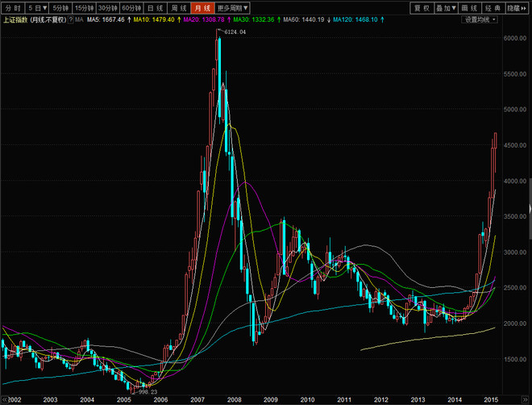Switch to the 日线 daily chart
The image size is (532, 405).
tap(156, 8)
